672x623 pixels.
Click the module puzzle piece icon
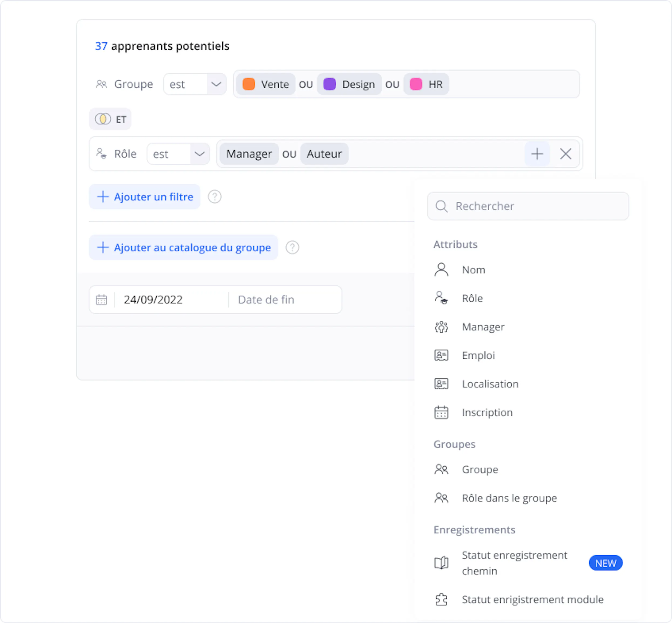click(x=441, y=600)
